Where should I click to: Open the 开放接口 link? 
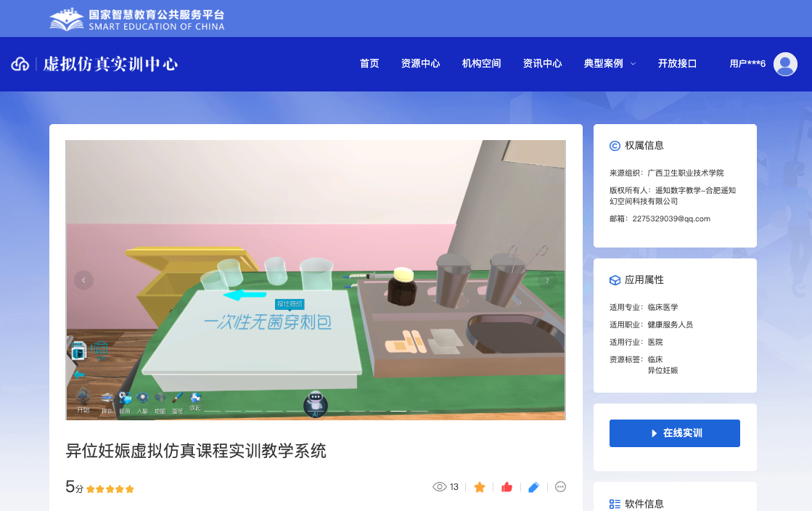pos(677,64)
